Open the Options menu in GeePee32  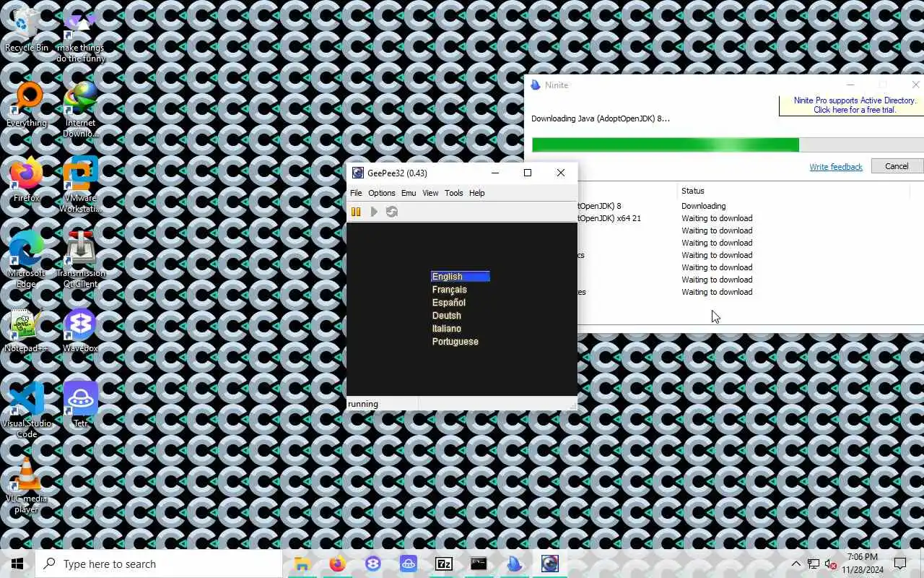(382, 193)
